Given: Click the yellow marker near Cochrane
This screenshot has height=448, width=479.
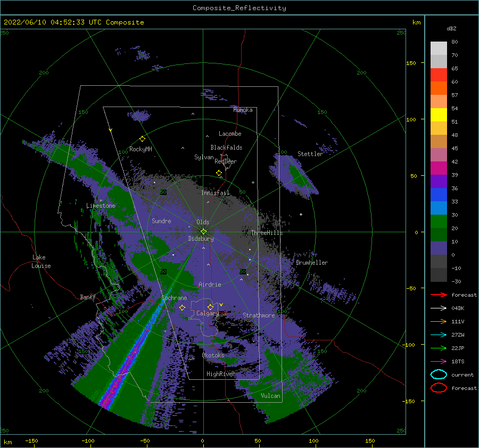Looking at the screenshot, I should (183, 307).
